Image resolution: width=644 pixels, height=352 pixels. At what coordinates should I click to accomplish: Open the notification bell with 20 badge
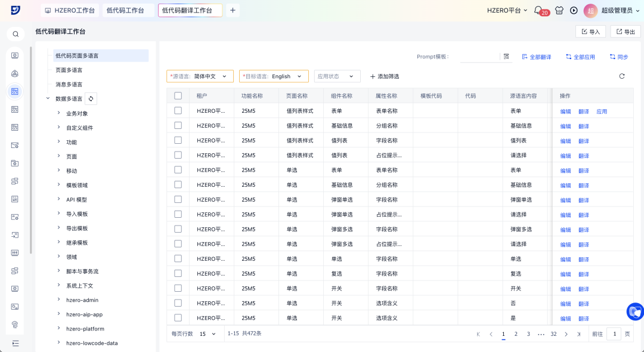click(x=538, y=10)
